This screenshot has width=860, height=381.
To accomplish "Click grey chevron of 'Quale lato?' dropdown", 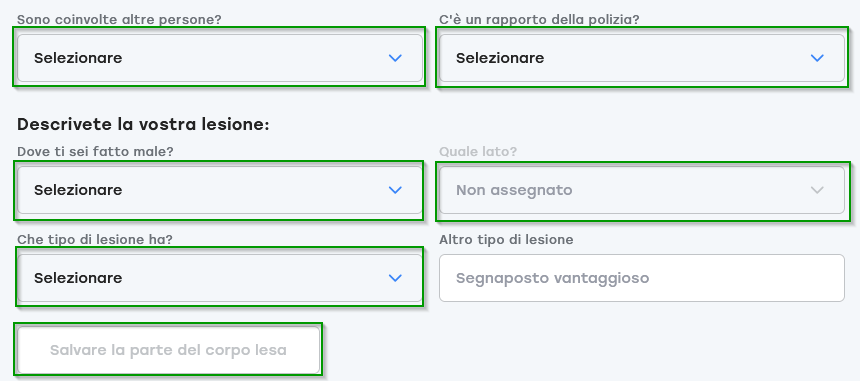I will tap(817, 190).
